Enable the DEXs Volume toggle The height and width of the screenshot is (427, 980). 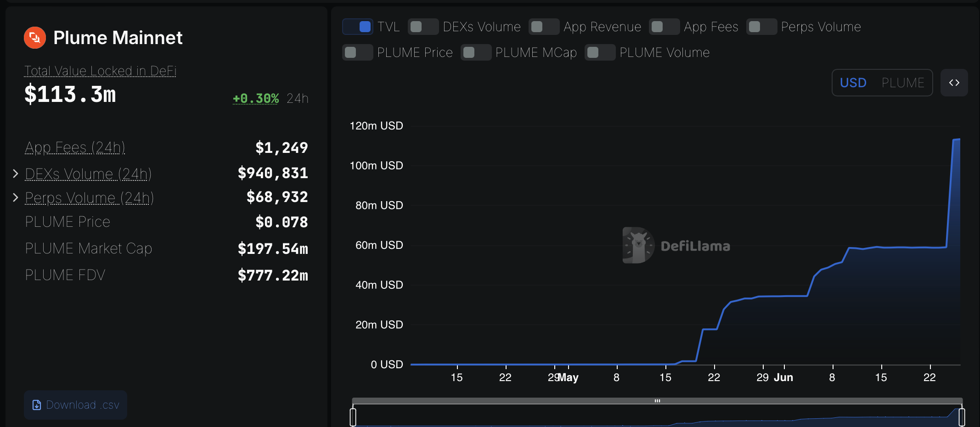pyautogui.click(x=423, y=27)
